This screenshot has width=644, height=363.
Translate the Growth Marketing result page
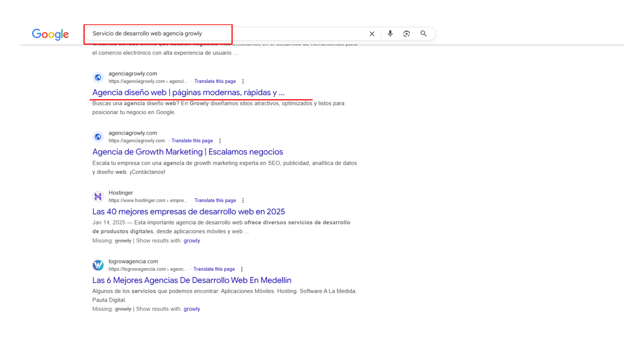click(x=192, y=141)
